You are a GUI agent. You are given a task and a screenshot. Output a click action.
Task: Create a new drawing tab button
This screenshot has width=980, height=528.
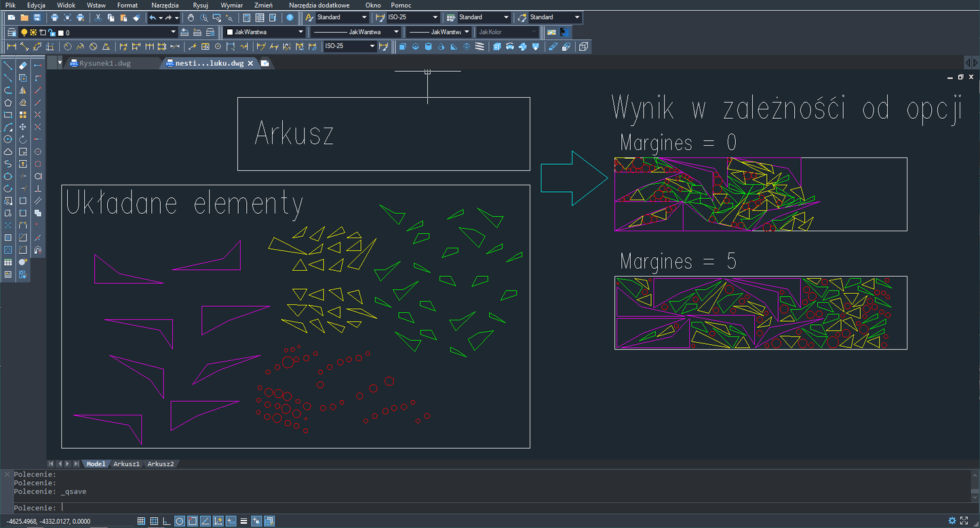265,63
